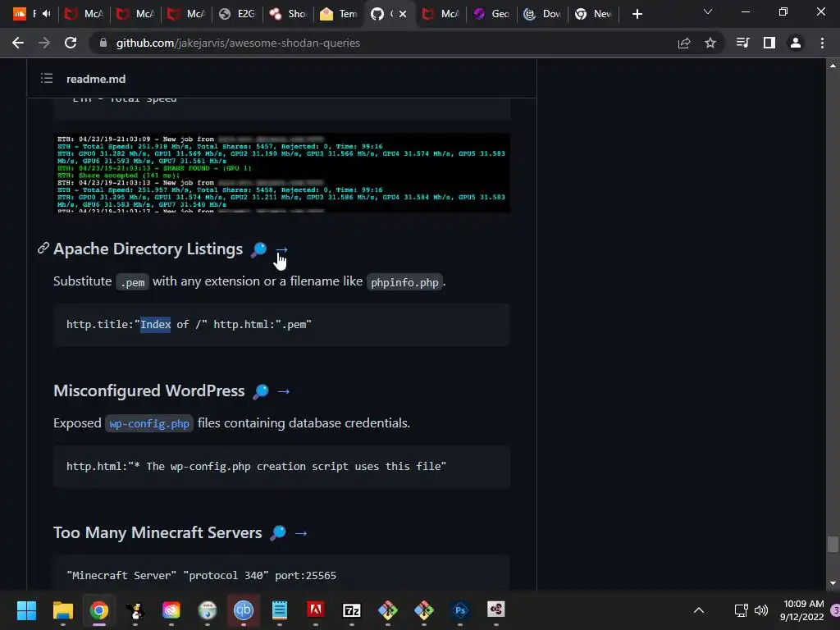Click the magnifier beside Apache Directory Listings

coord(258,249)
